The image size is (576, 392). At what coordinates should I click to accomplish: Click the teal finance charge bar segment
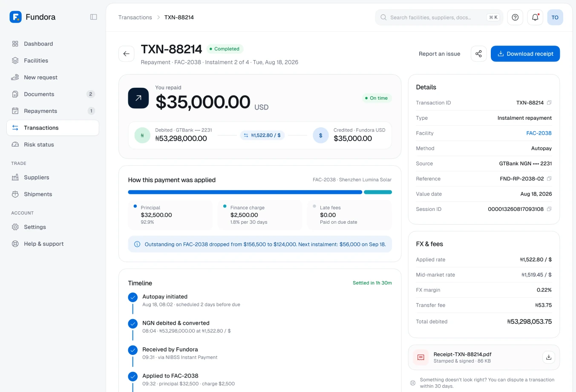point(378,192)
